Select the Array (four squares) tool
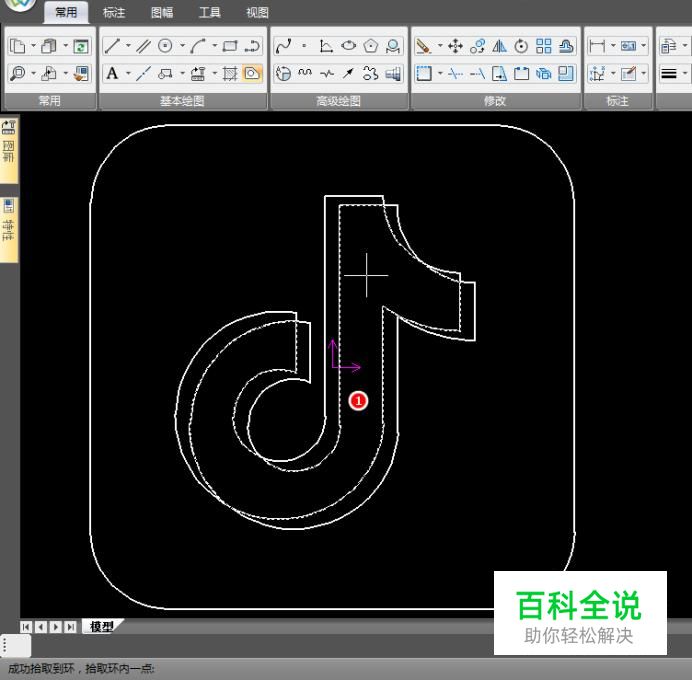The height and width of the screenshot is (680, 692). click(x=544, y=46)
